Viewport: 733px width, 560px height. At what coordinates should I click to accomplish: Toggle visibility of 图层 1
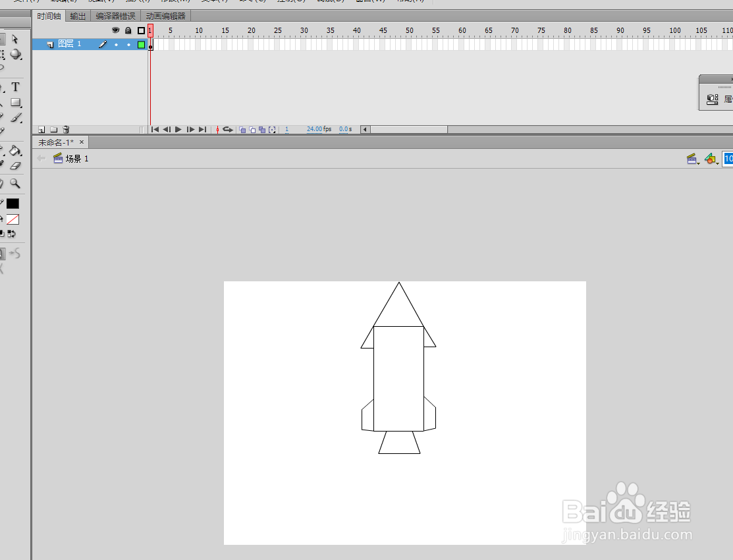(116, 44)
